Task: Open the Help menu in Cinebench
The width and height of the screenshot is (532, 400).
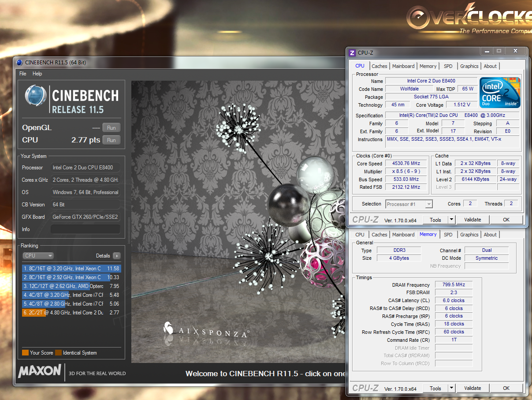Action: pyautogui.click(x=37, y=74)
